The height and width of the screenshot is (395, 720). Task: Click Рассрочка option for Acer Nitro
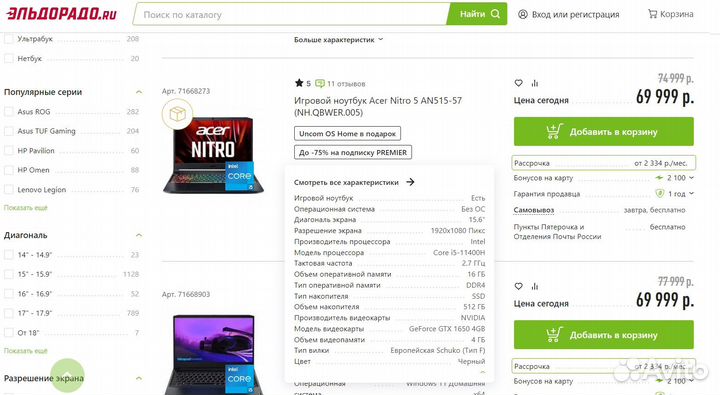point(603,163)
